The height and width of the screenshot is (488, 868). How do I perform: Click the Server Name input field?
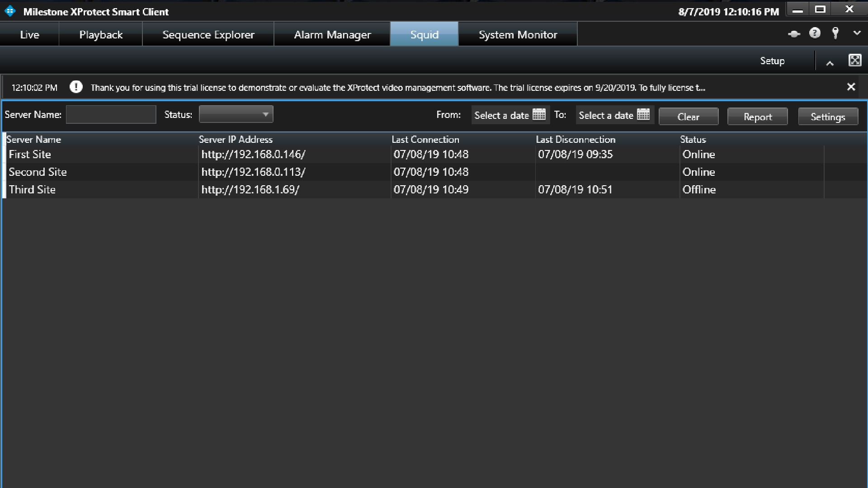click(x=111, y=114)
